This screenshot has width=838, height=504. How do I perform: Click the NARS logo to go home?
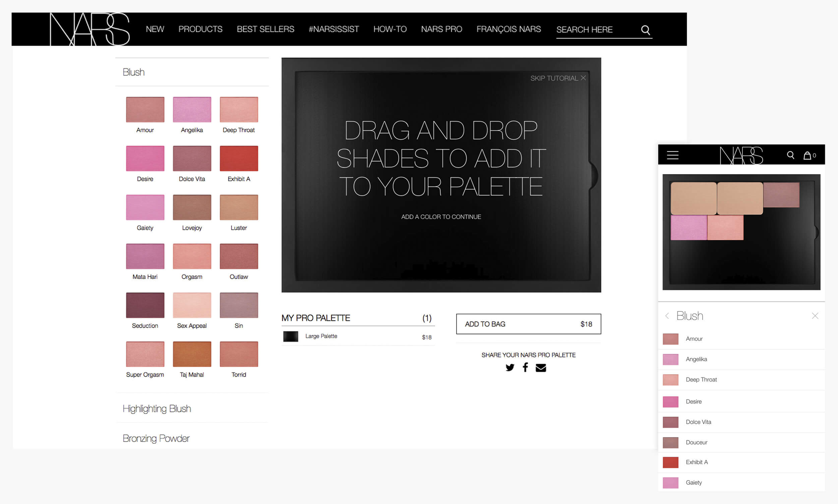[x=89, y=29]
